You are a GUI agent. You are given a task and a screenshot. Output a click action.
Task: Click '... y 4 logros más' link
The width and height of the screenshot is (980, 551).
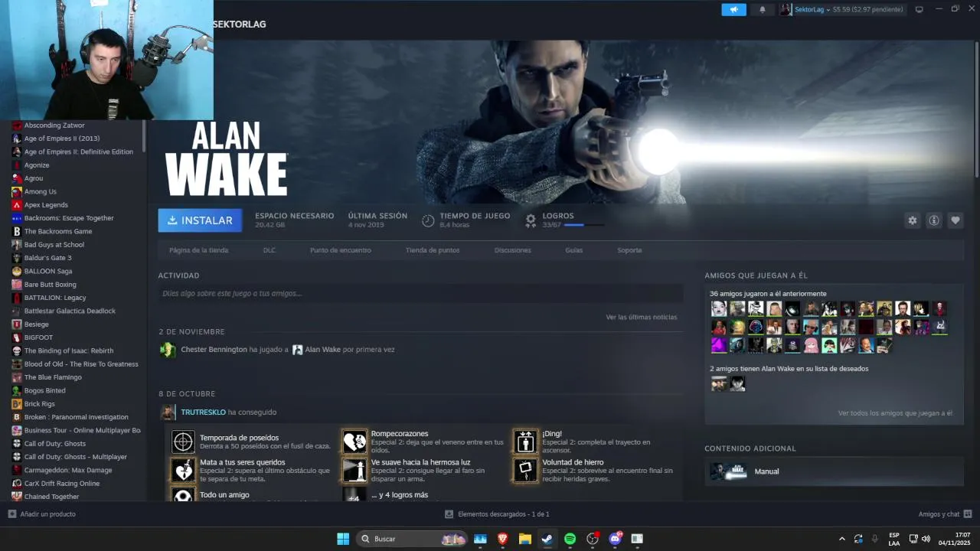point(400,495)
